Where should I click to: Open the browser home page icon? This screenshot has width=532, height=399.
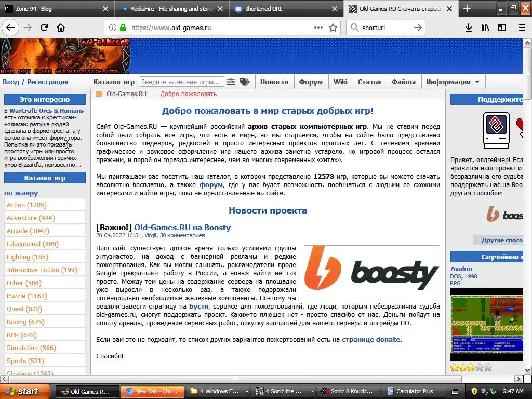point(61,28)
